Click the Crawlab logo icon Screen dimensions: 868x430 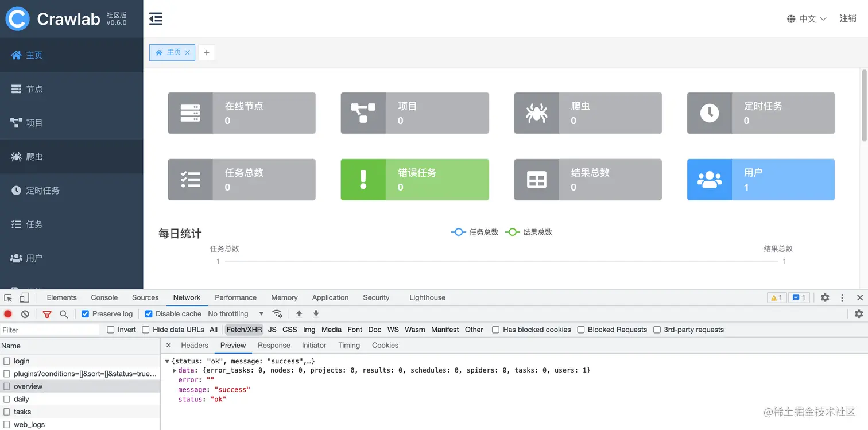coord(17,19)
